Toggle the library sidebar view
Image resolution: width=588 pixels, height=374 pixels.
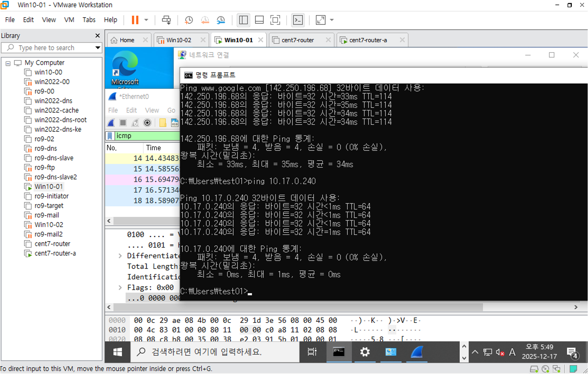tap(243, 20)
